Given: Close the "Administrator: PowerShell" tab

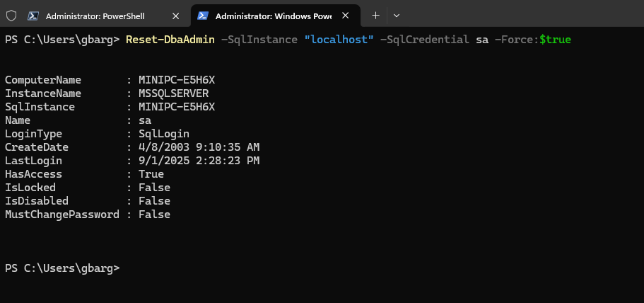Looking at the screenshot, I should pyautogui.click(x=175, y=15).
